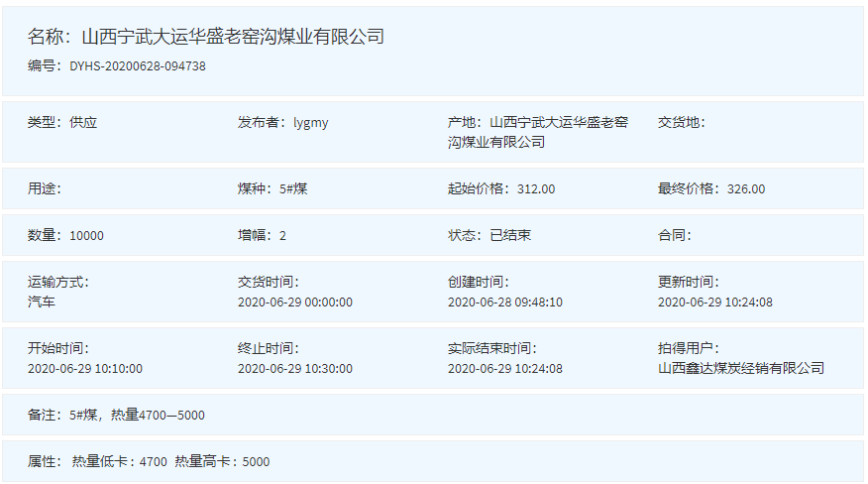Click the coal type value 5#煤
Viewport: 868px width, 484px height.
[293, 188]
